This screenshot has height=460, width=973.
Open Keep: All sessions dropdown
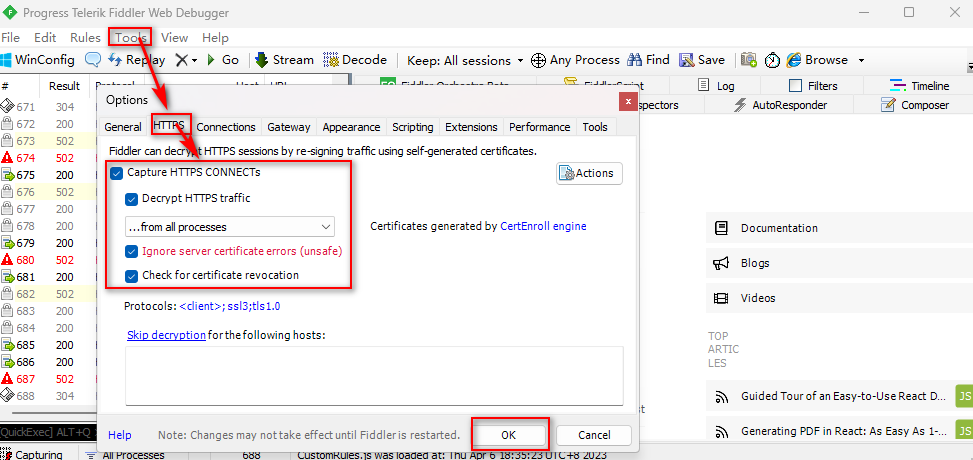tap(465, 60)
